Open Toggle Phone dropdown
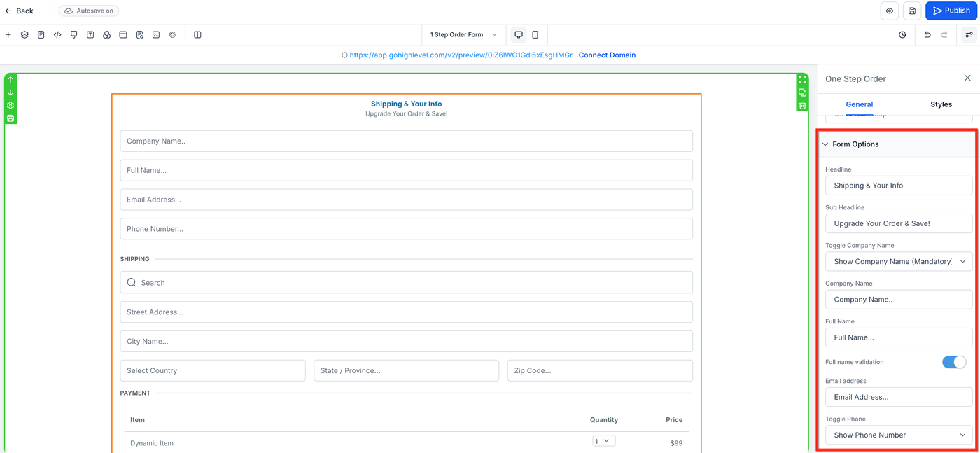The image size is (980, 453). tap(899, 435)
